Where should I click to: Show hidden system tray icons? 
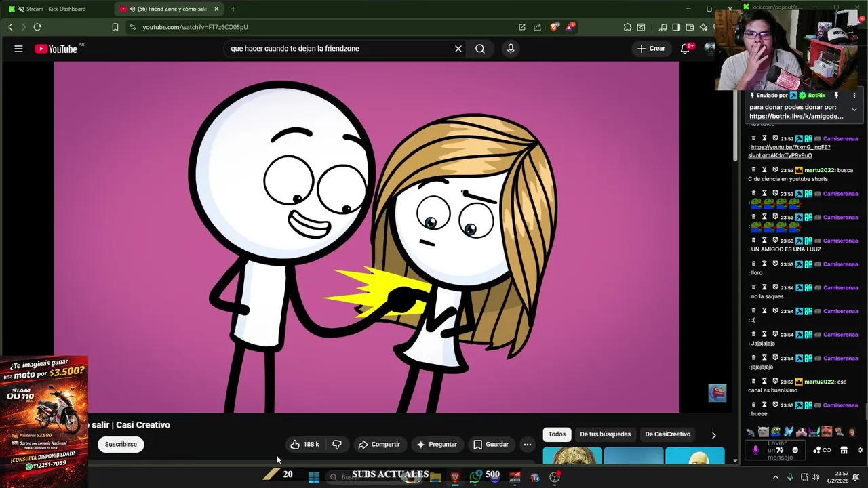(x=776, y=477)
